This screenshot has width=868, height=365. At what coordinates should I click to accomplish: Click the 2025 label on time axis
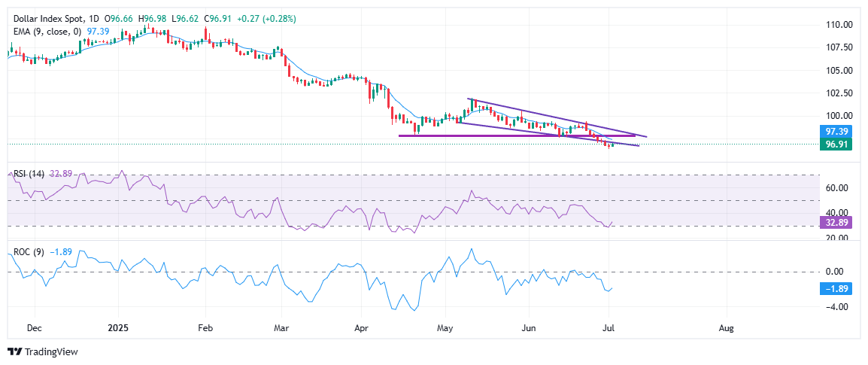click(119, 328)
